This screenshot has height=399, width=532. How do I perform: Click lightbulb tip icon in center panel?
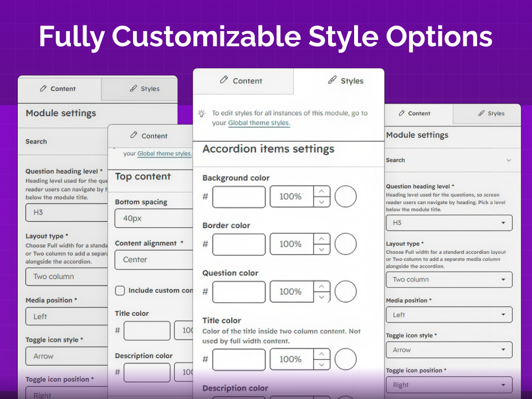(x=202, y=114)
